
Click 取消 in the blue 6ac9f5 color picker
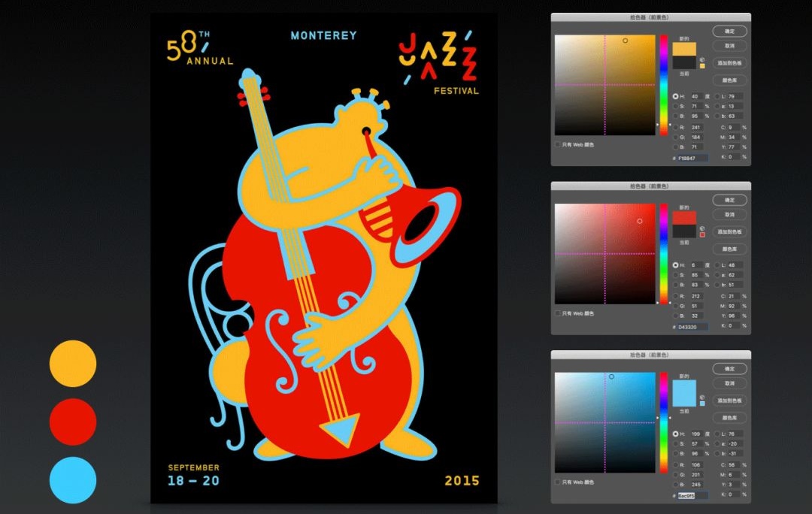(x=730, y=383)
